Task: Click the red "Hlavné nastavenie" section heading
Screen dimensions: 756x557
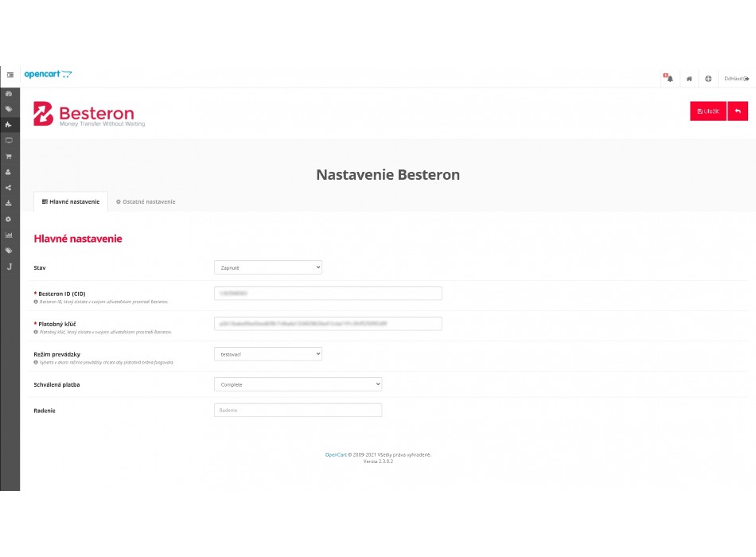Action: point(78,239)
